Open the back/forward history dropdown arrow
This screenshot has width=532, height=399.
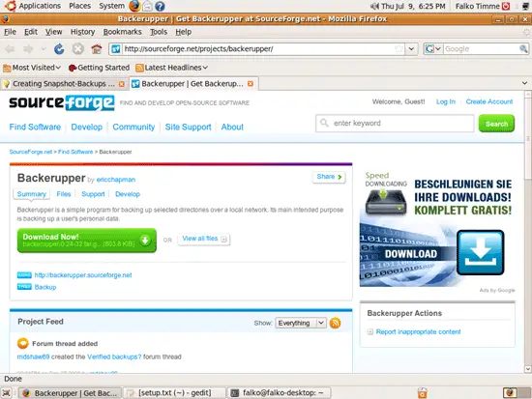(x=44, y=49)
